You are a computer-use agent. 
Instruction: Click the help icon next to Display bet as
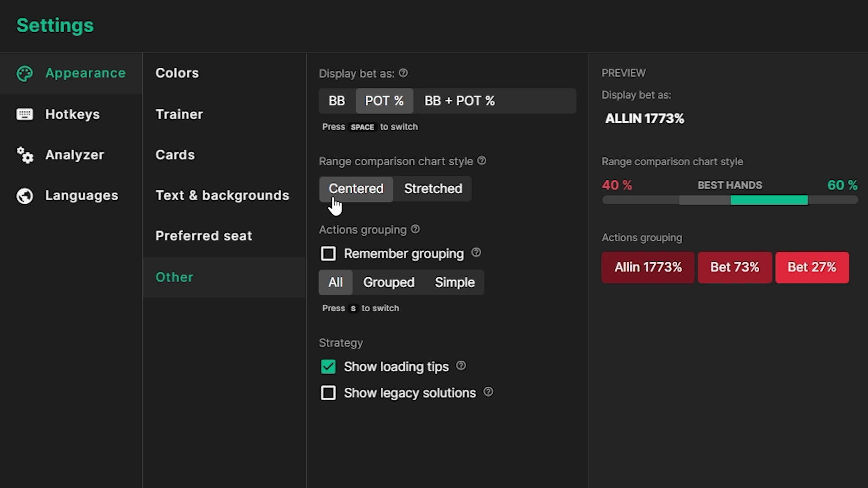tap(404, 72)
